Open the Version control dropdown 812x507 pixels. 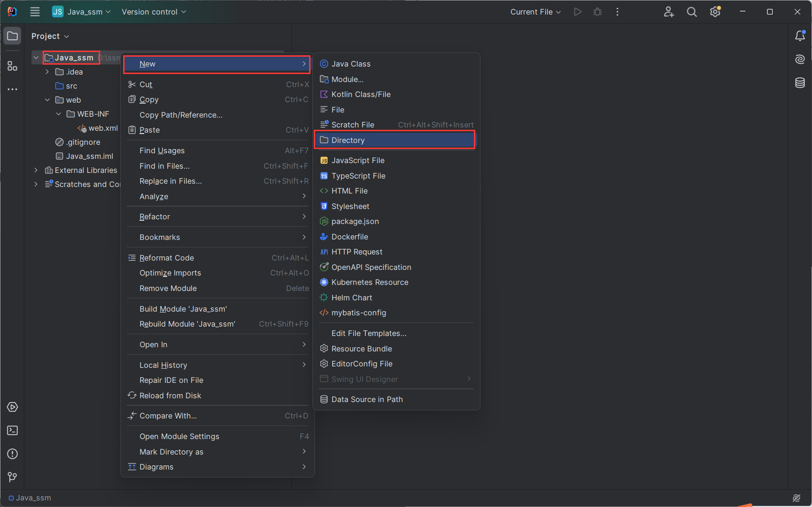(x=154, y=12)
